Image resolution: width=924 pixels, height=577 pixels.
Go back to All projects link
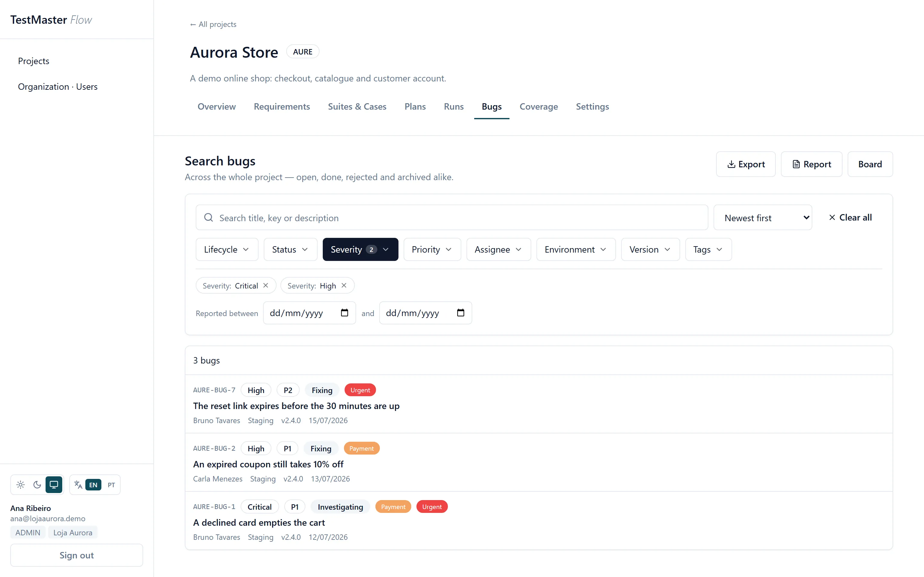(x=213, y=24)
